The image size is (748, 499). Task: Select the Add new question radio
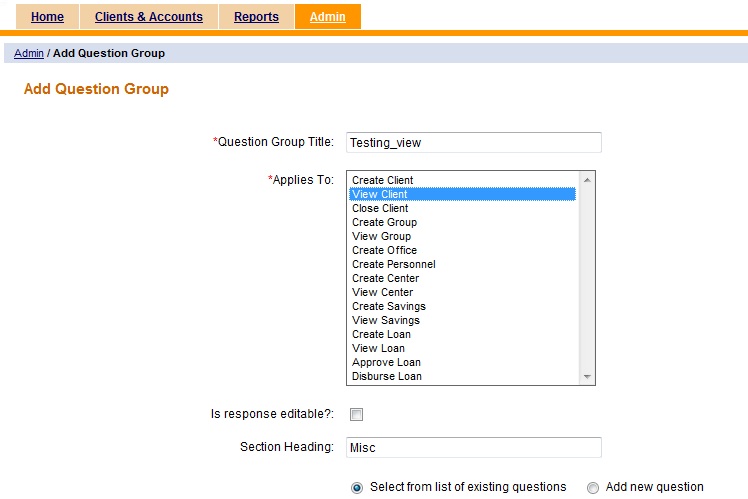pos(593,488)
